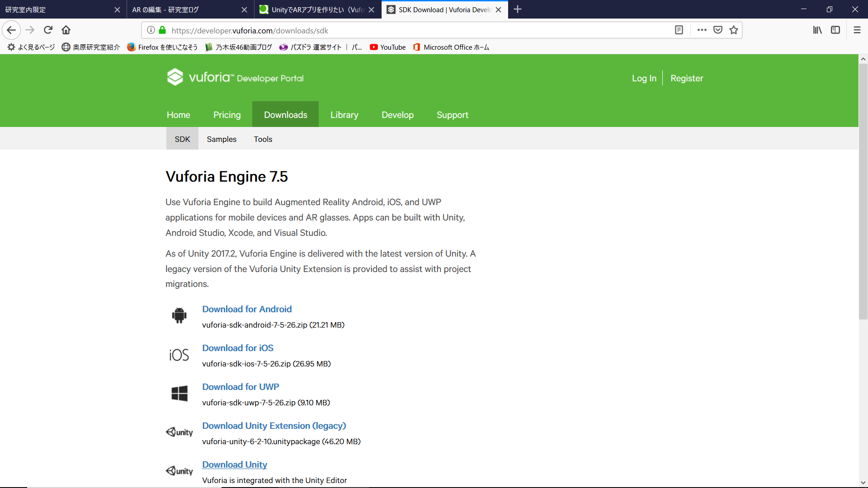The height and width of the screenshot is (488, 868).
Task: Open the Firefox hamburger menu
Action: click(x=857, y=30)
